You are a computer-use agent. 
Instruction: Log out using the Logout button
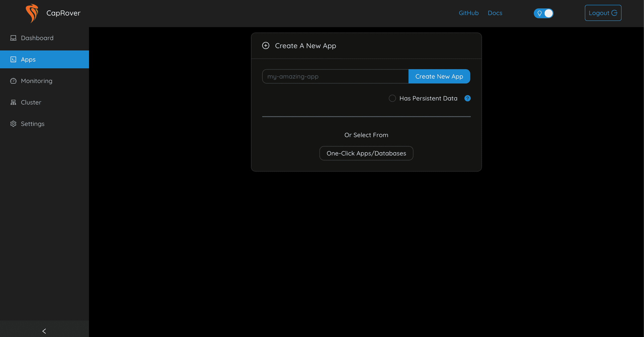coord(603,13)
